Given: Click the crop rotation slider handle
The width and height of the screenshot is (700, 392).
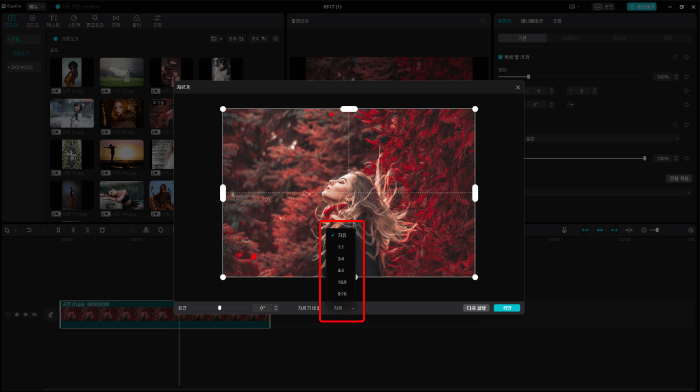Looking at the screenshot, I should pos(219,308).
